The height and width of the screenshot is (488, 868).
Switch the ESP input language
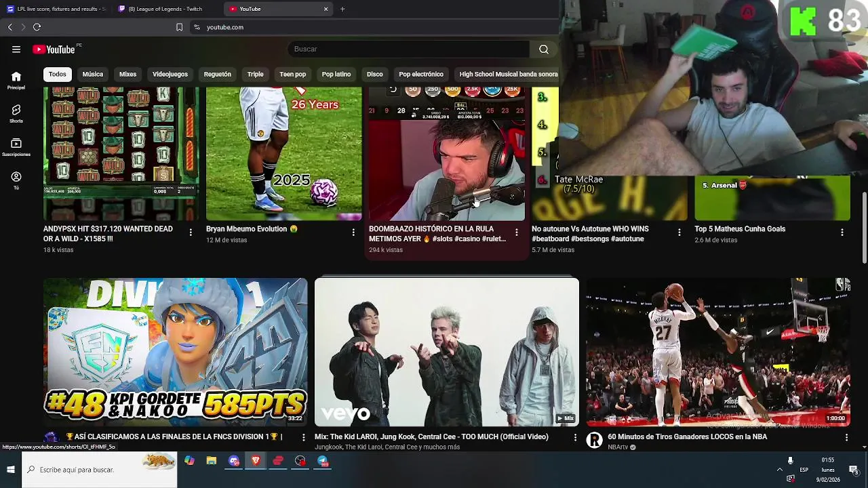tap(804, 470)
